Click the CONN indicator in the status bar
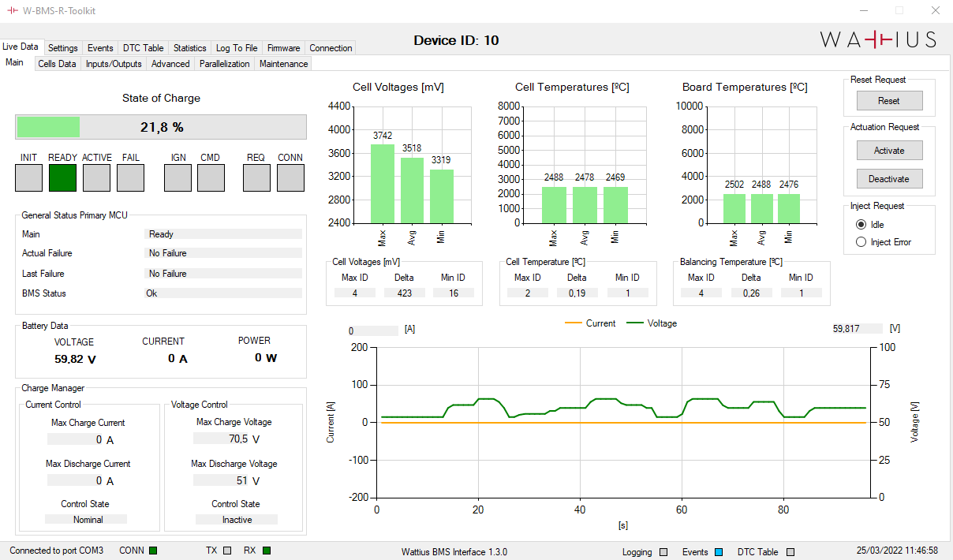953x560 pixels. pyautogui.click(x=154, y=551)
